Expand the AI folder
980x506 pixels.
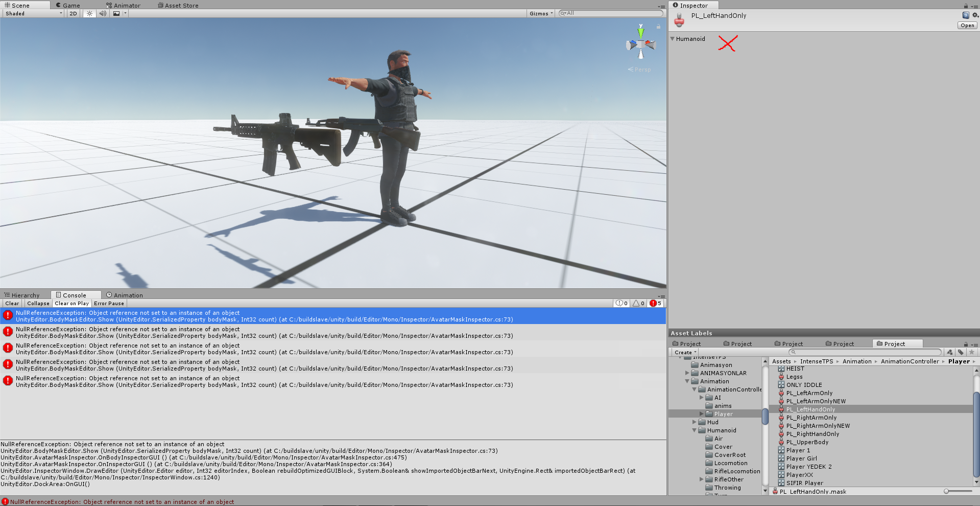tap(701, 398)
